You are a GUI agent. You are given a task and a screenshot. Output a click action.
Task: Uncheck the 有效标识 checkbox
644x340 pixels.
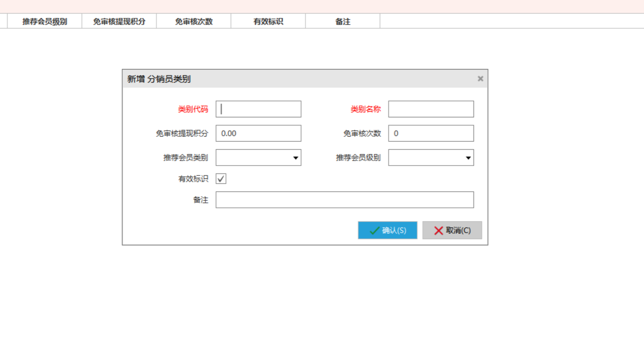click(x=221, y=179)
